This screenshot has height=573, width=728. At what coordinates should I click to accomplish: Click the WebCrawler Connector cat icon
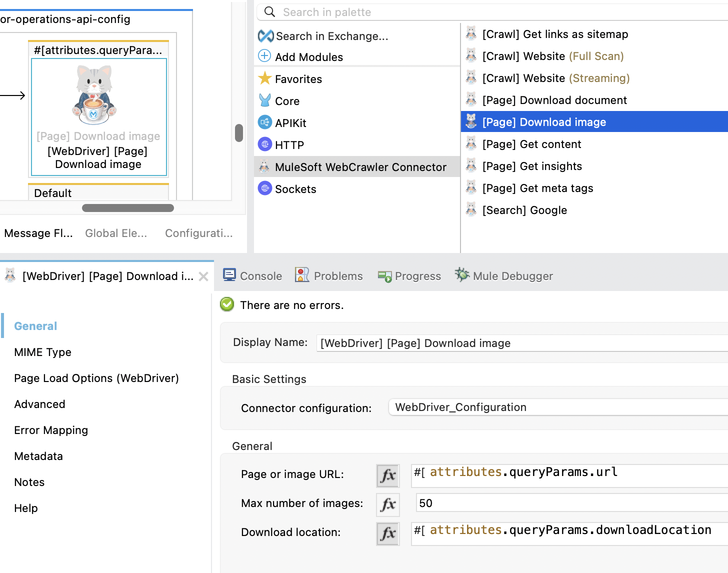point(264,166)
